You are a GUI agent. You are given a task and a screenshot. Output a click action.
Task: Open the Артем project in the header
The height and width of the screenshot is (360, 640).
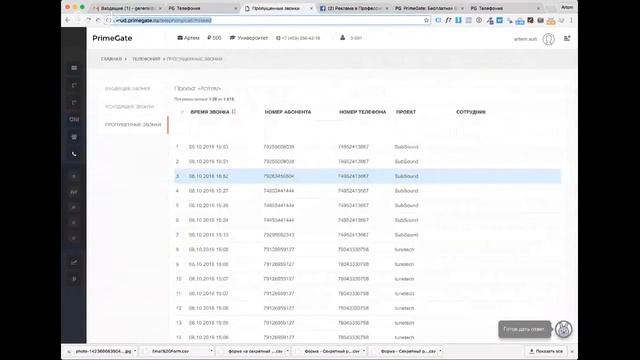(188, 38)
